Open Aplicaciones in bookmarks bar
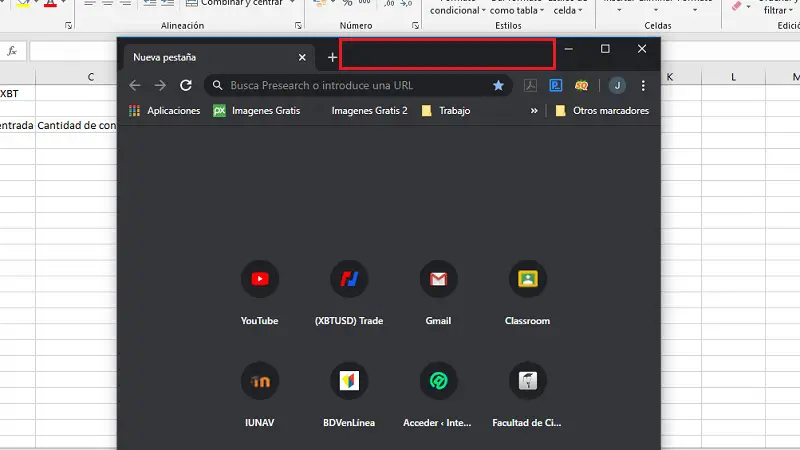800x450 pixels. (164, 111)
